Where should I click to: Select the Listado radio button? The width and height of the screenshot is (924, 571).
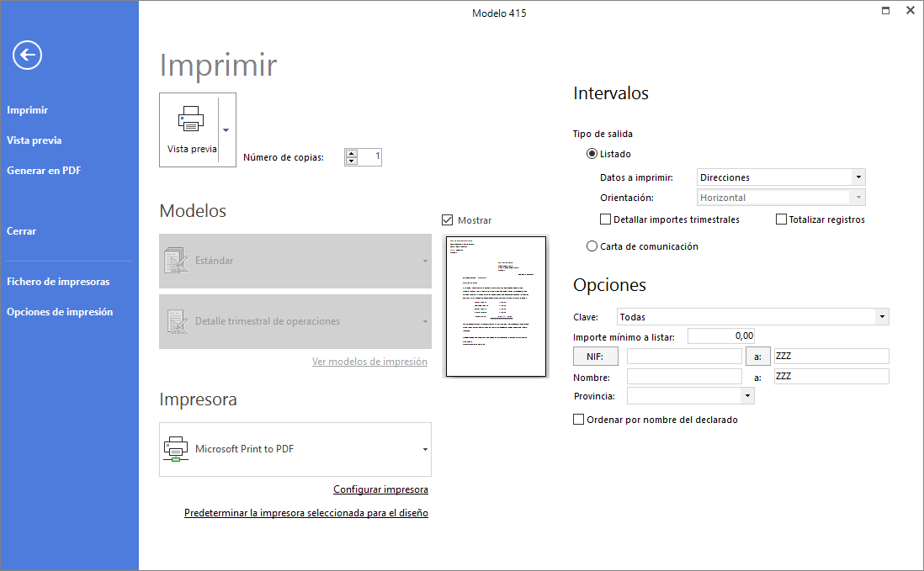pyautogui.click(x=592, y=154)
